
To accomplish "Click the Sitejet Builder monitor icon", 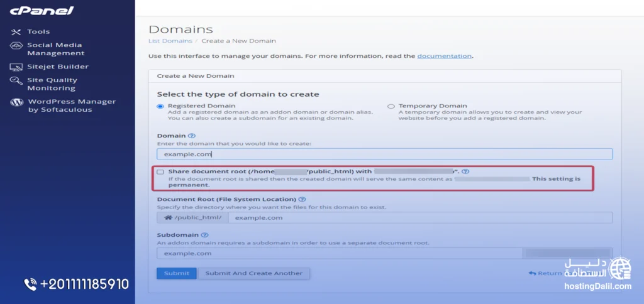I will click(x=16, y=67).
